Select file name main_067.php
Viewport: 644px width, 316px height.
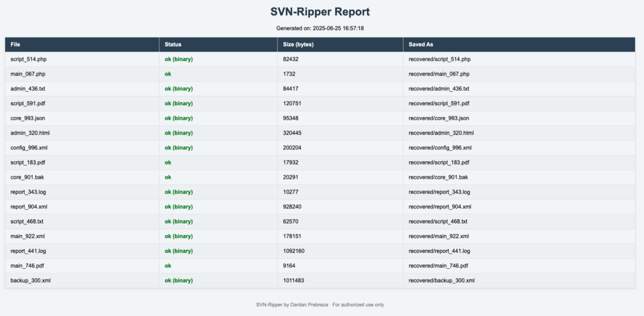click(28, 74)
